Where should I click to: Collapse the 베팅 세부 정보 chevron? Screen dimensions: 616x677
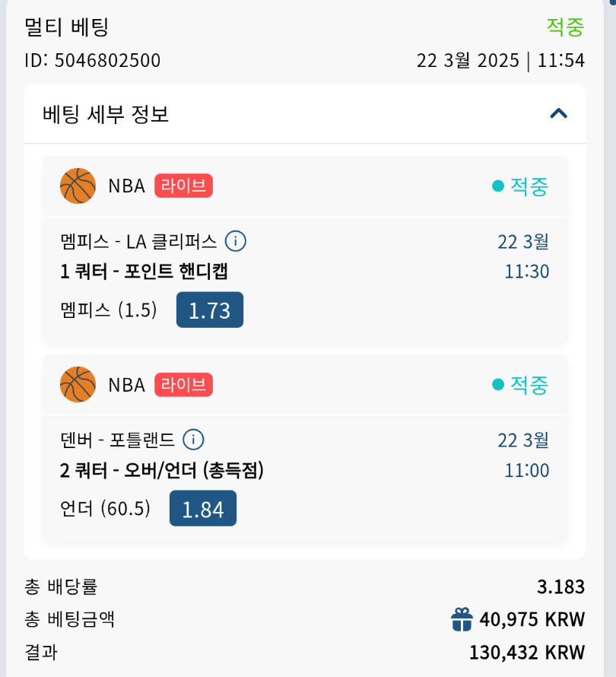click(558, 114)
